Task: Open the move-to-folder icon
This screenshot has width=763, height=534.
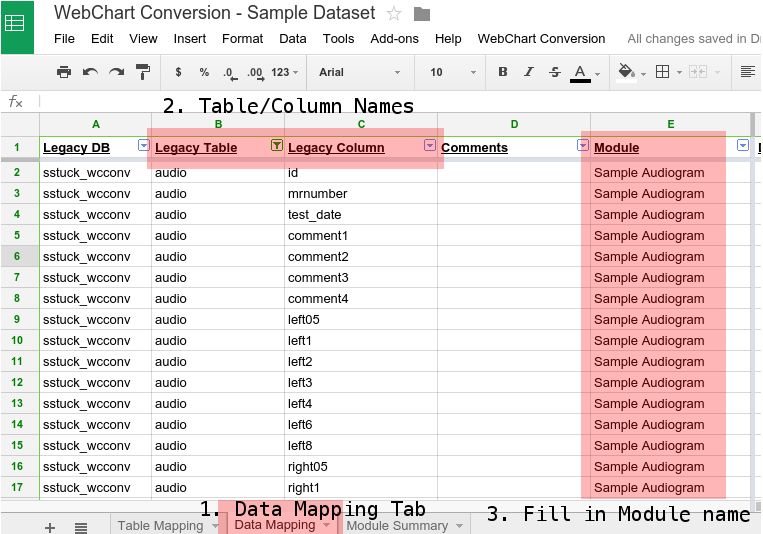Action: click(x=422, y=14)
